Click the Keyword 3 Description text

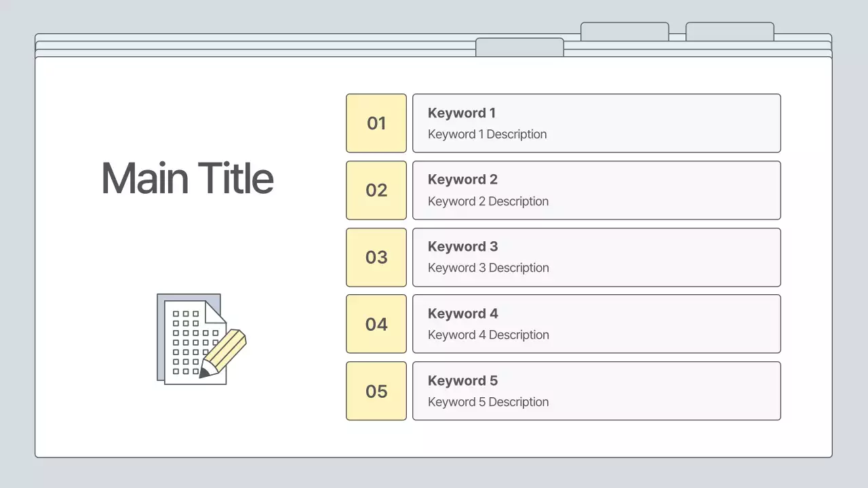pyautogui.click(x=488, y=268)
